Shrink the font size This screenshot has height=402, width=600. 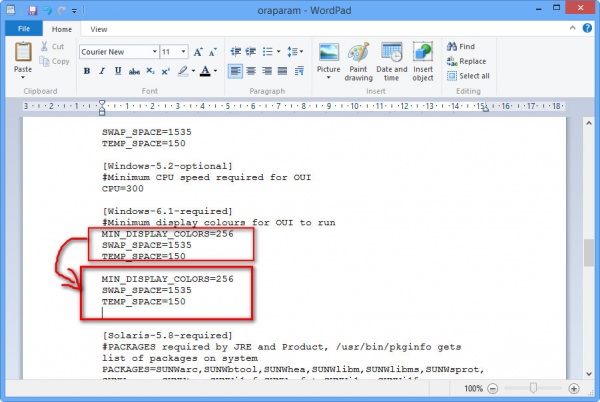click(213, 52)
